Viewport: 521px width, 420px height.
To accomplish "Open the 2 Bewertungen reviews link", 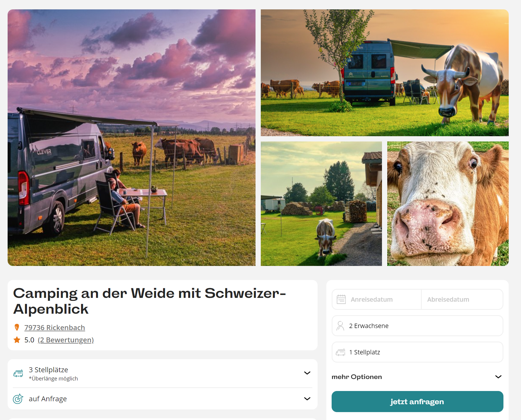I will (66, 340).
